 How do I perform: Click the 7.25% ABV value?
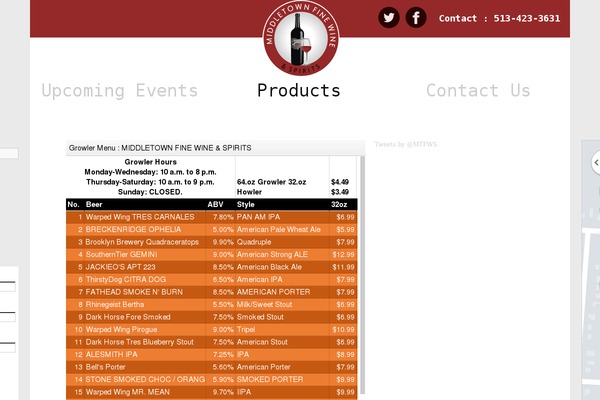point(223,354)
